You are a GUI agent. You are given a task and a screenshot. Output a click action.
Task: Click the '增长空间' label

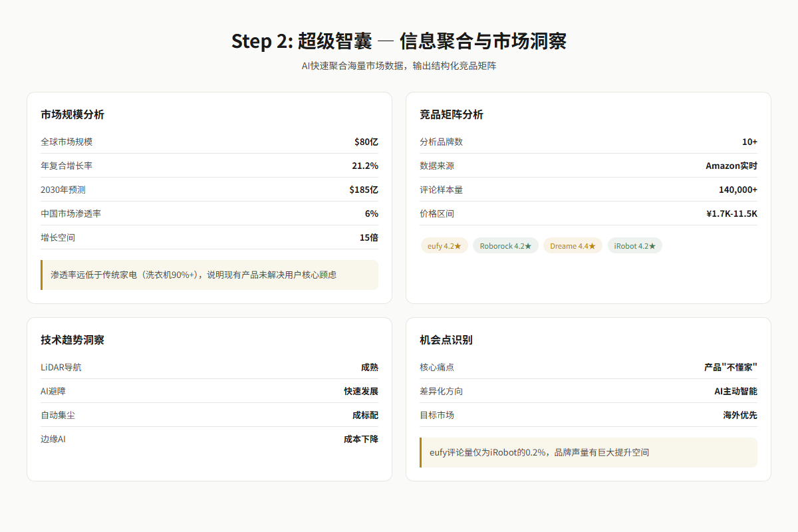(58, 237)
